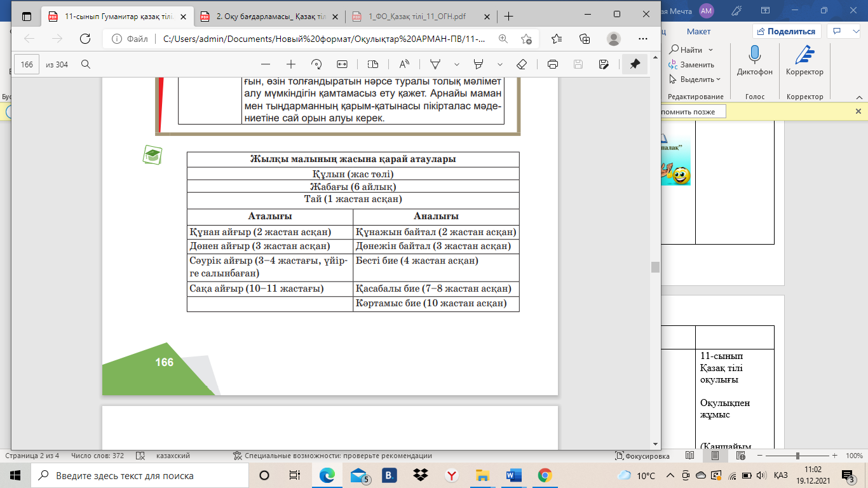
Task: Switch Word to Print Layout view
Action: pos(715,456)
